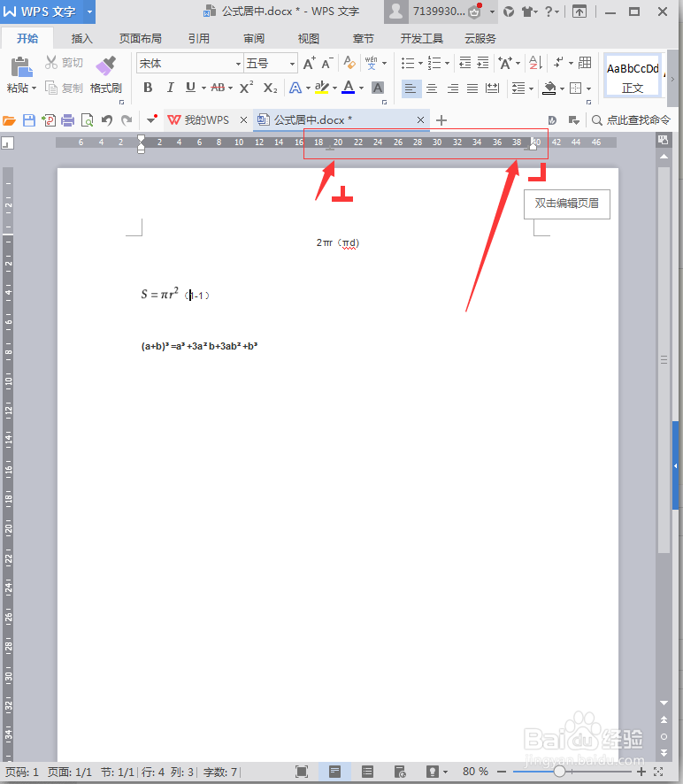Expand the borders dropdown arrow

pos(588,89)
